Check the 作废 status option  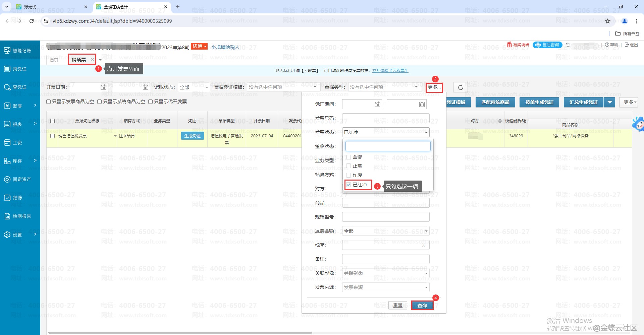[349, 175]
